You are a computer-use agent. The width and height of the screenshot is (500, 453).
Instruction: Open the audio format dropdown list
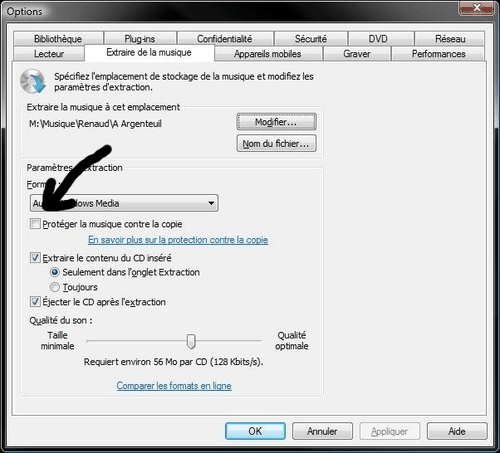tap(124, 203)
